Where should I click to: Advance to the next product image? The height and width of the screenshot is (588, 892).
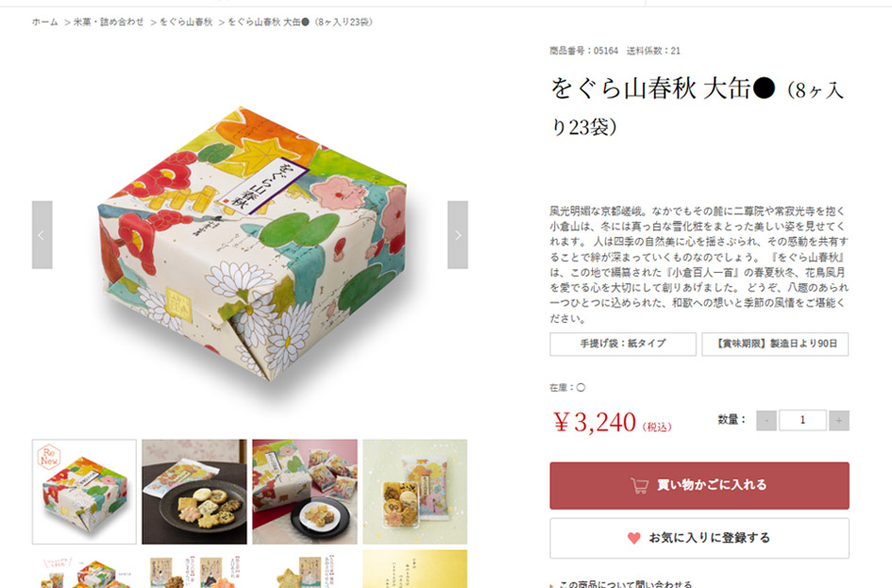(x=458, y=234)
